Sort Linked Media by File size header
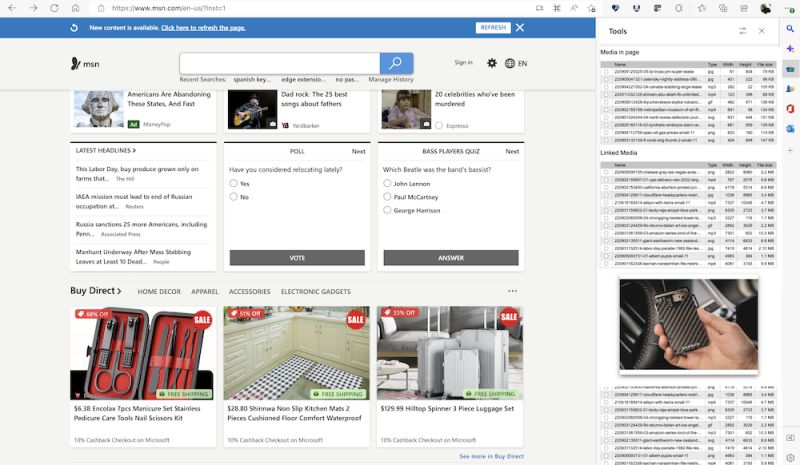 764,165
